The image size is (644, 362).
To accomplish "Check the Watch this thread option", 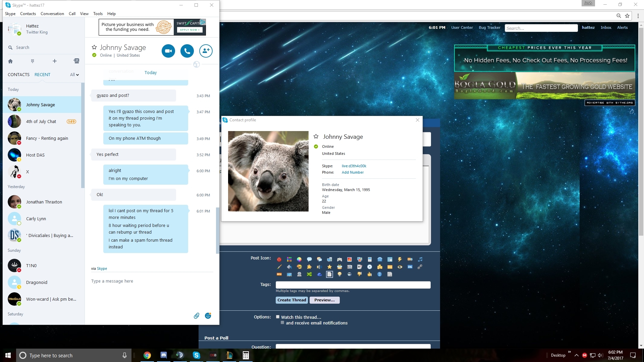I will click(x=278, y=317).
